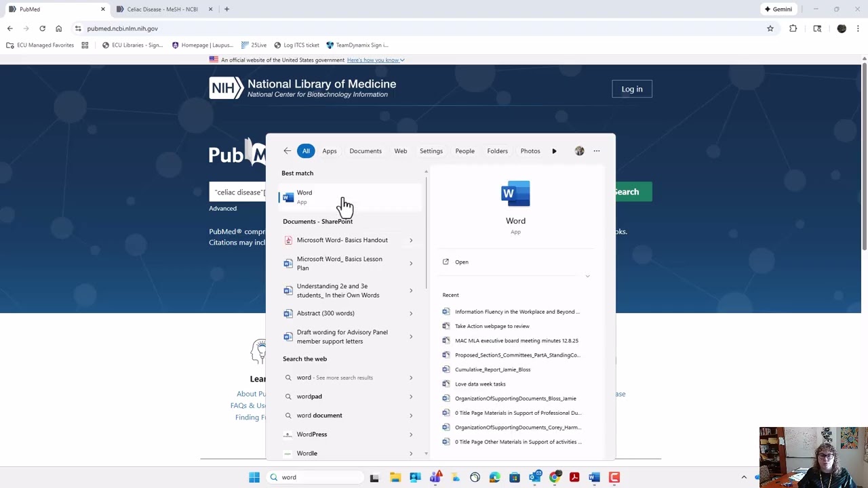Open the ECU Managed Favorites bookmark folder
Screen dimensions: 868x488
tap(40, 45)
